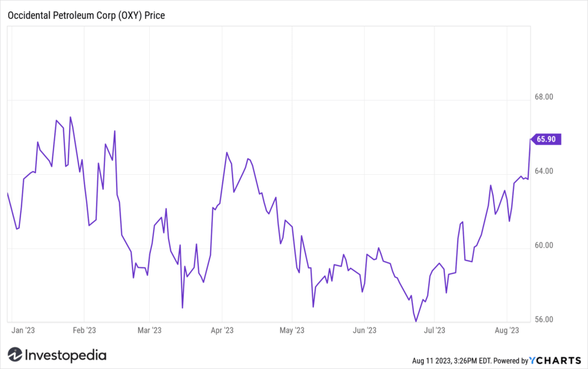Click the Apr '23 x-axis label

[x=222, y=330]
